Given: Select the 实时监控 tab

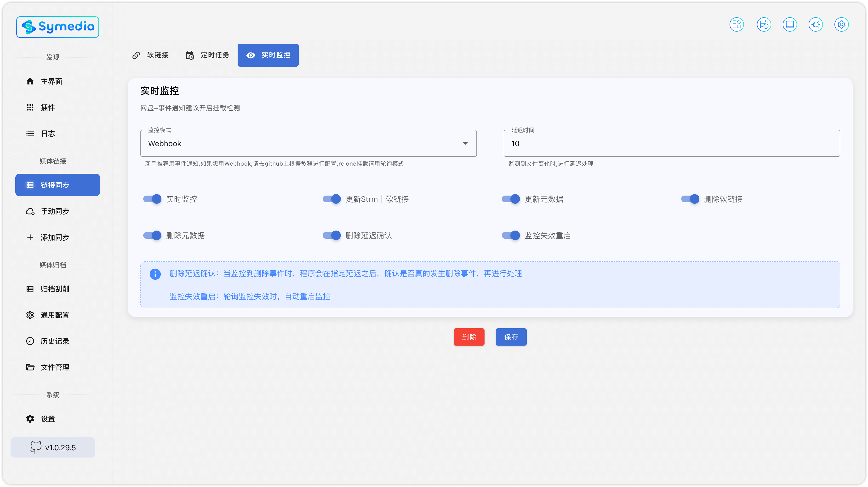Looking at the screenshot, I should click(268, 55).
